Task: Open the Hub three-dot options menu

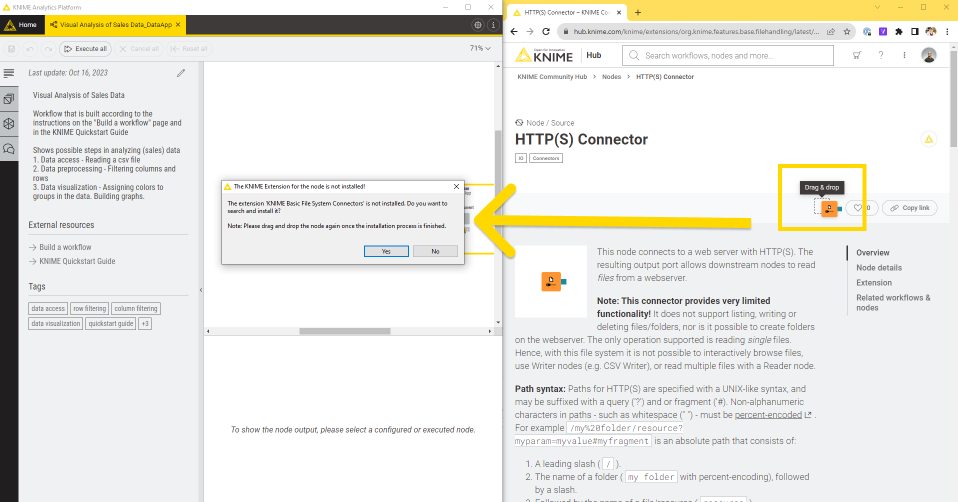Action: pyautogui.click(x=906, y=56)
